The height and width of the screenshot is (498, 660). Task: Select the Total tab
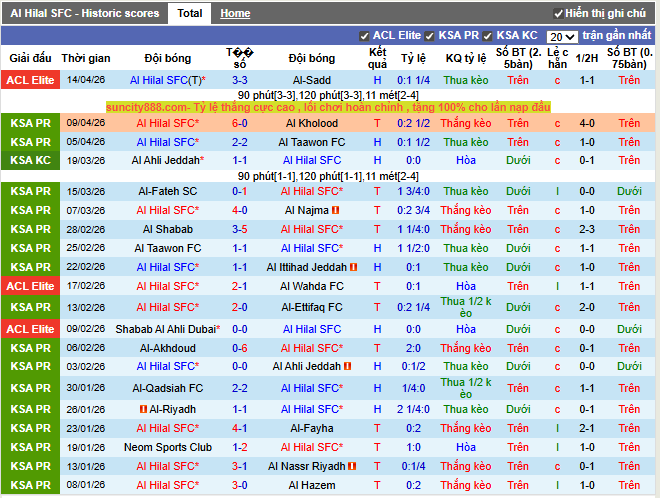[188, 14]
